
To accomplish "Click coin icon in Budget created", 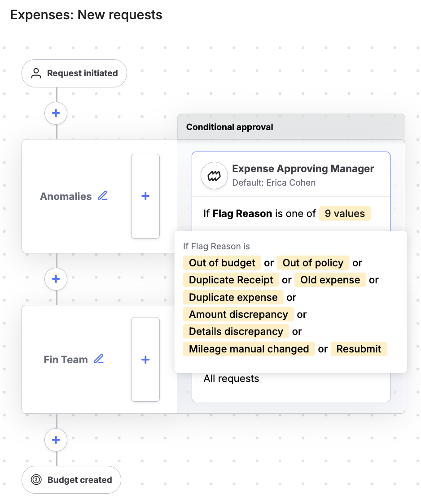I will [36, 480].
